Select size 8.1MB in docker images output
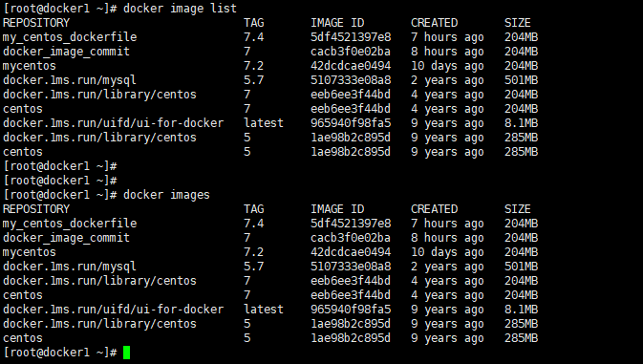 tap(521, 310)
